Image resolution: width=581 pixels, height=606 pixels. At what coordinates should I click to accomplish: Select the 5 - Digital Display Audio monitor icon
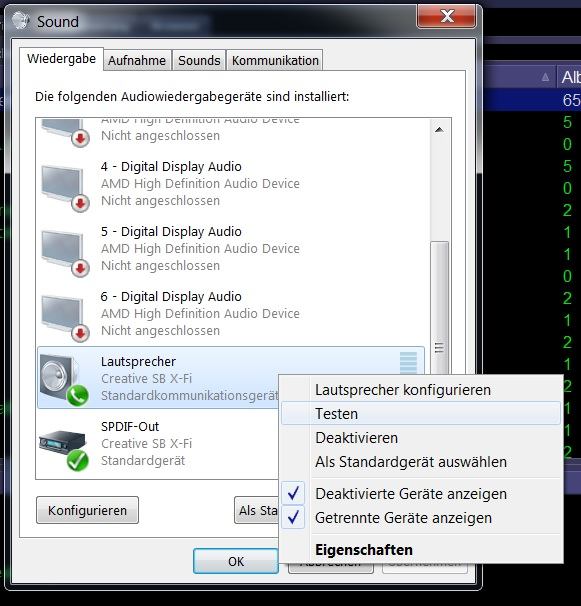[x=65, y=253]
